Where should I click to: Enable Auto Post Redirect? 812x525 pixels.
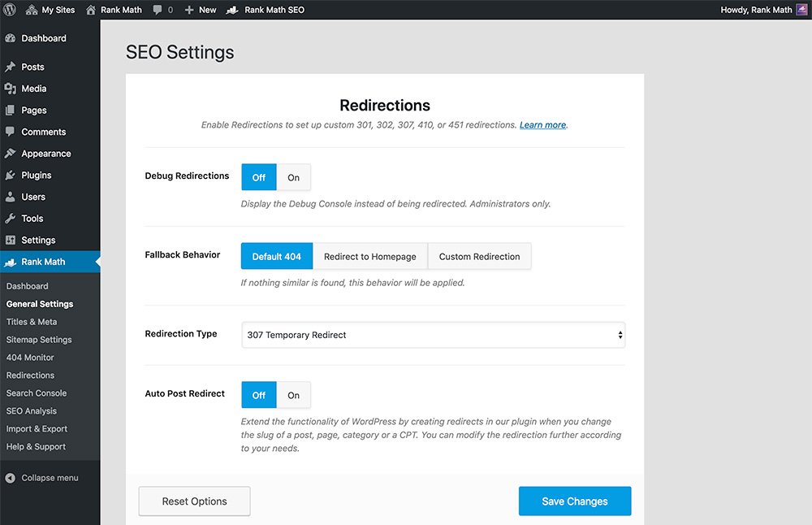293,394
